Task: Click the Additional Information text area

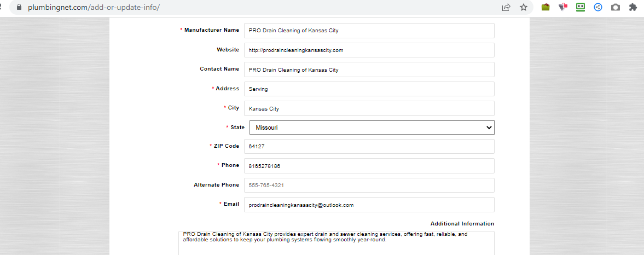Action: coord(336,242)
